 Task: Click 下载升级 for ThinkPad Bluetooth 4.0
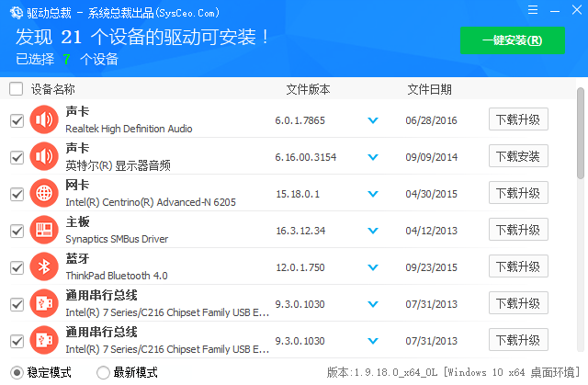tap(518, 266)
